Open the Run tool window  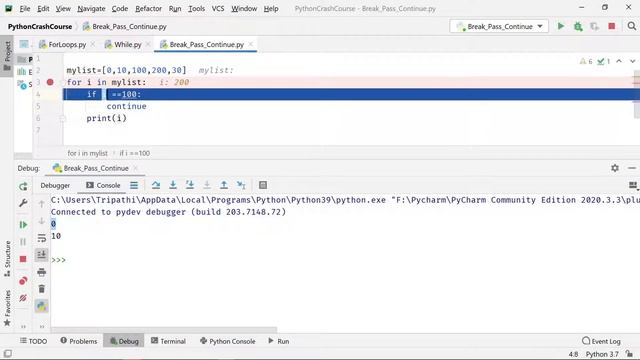[x=279, y=341]
